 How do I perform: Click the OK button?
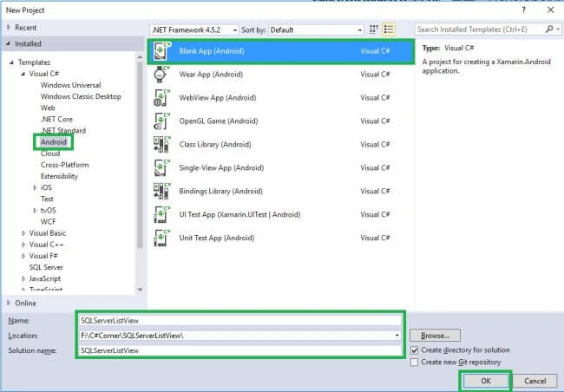pyautogui.click(x=486, y=382)
